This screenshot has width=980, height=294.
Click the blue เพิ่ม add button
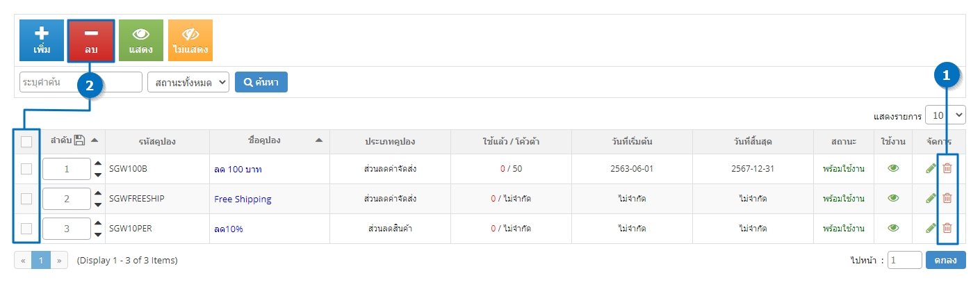click(42, 40)
